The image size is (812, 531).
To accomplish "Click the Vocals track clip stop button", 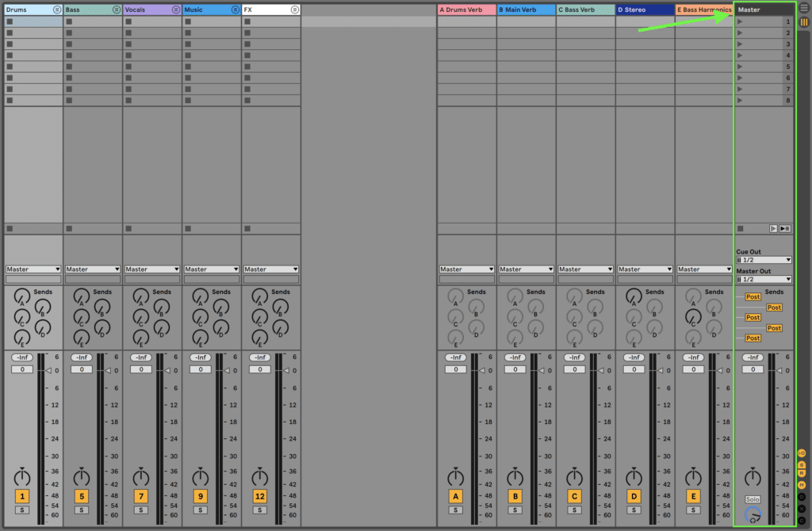I will (128, 229).
